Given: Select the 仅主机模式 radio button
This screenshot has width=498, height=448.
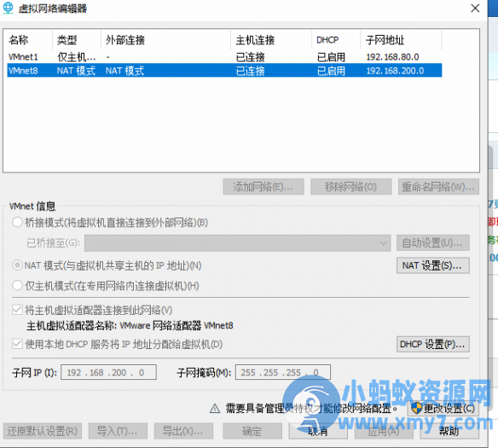Looking at the screenshot, I should (17, 285).
